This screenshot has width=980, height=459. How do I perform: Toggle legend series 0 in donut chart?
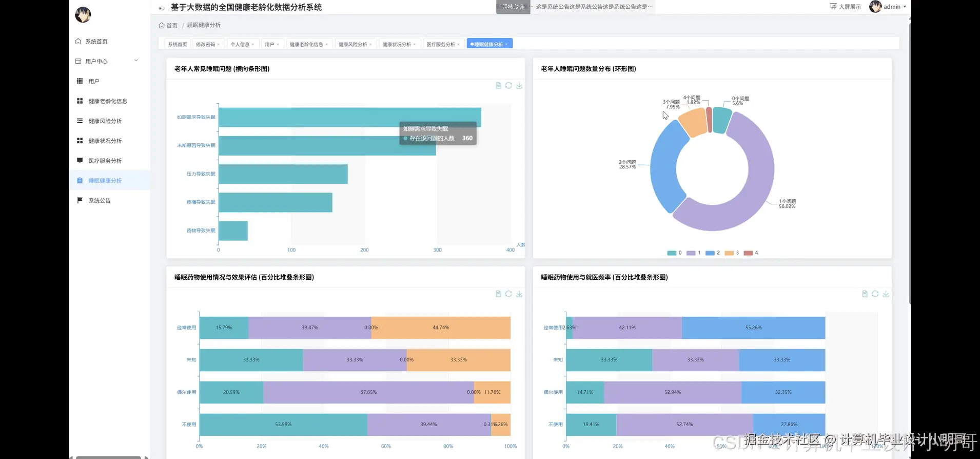[x=674, y=253]
